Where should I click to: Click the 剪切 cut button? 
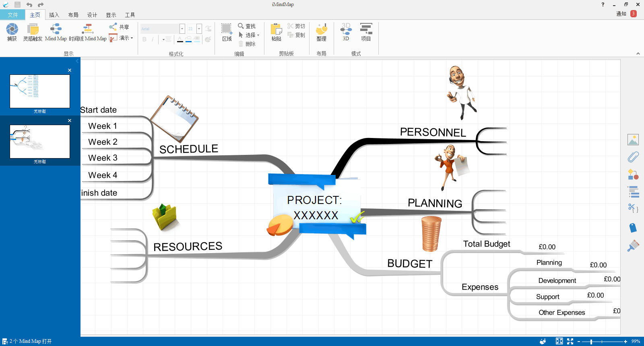[x=296, y=26]
